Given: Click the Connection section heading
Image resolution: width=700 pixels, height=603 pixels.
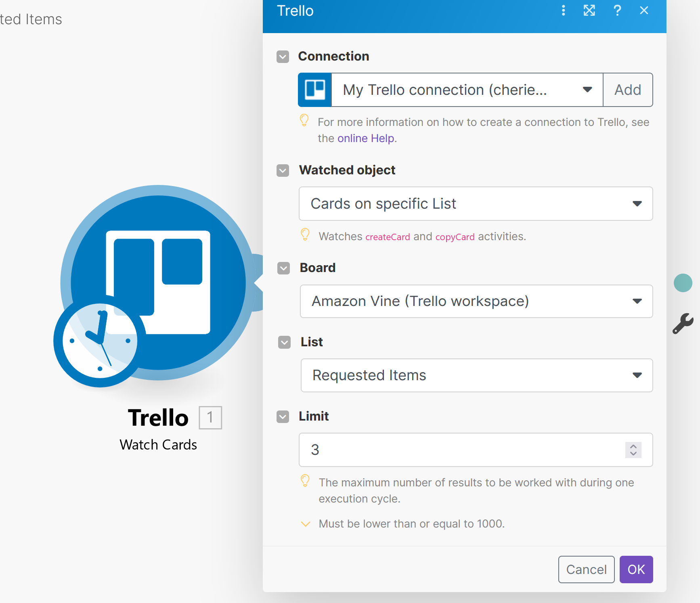Looking at the screenshot, I should [333, 56].
